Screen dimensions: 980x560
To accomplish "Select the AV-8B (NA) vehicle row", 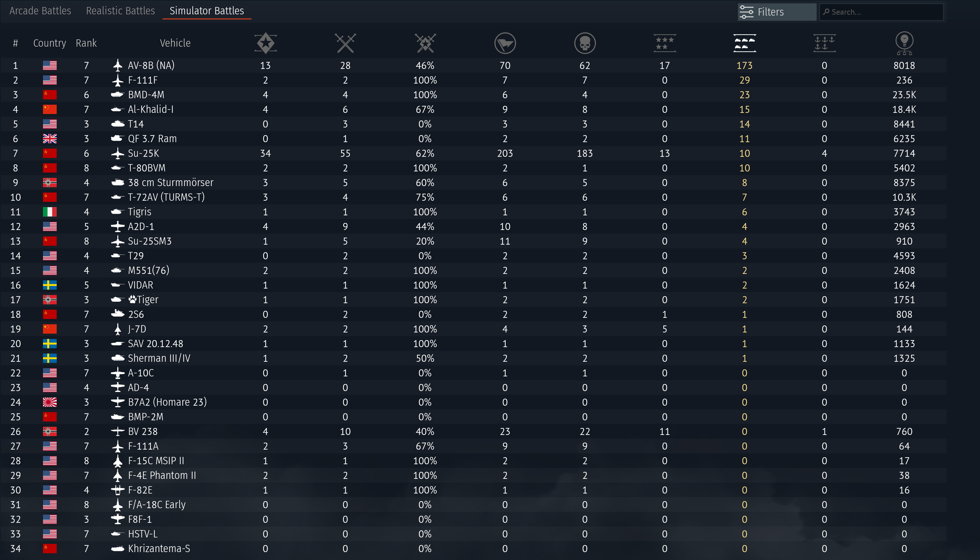I will [151, 65].
